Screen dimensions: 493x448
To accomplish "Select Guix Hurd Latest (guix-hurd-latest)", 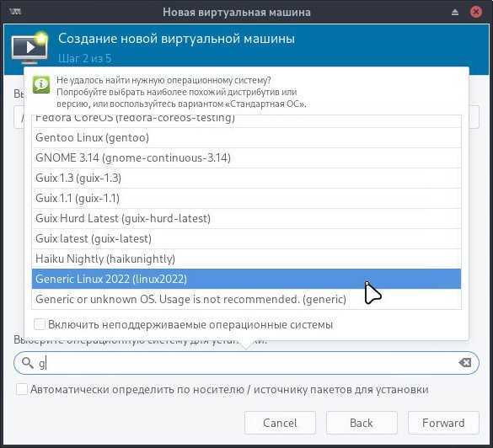I will coord(246,218).
